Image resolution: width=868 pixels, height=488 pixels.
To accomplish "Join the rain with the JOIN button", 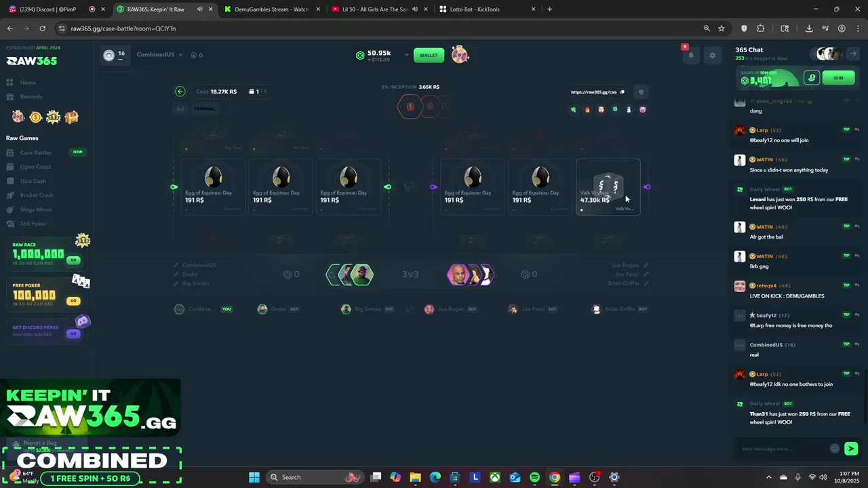I will point(838,78).
